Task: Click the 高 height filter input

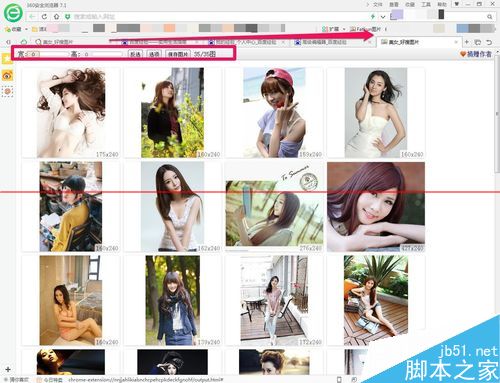Action: [103, 54]
